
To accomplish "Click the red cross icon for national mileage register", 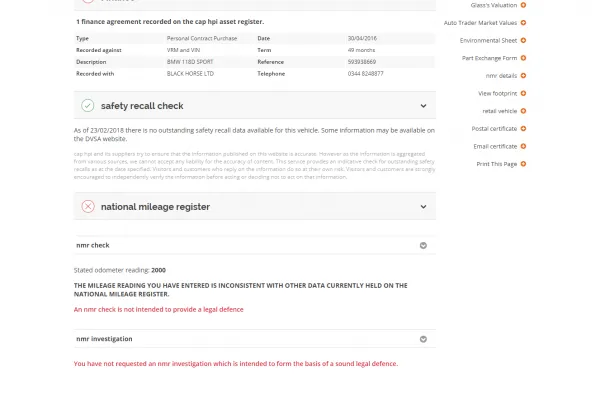I will click(x=88, y=206).
